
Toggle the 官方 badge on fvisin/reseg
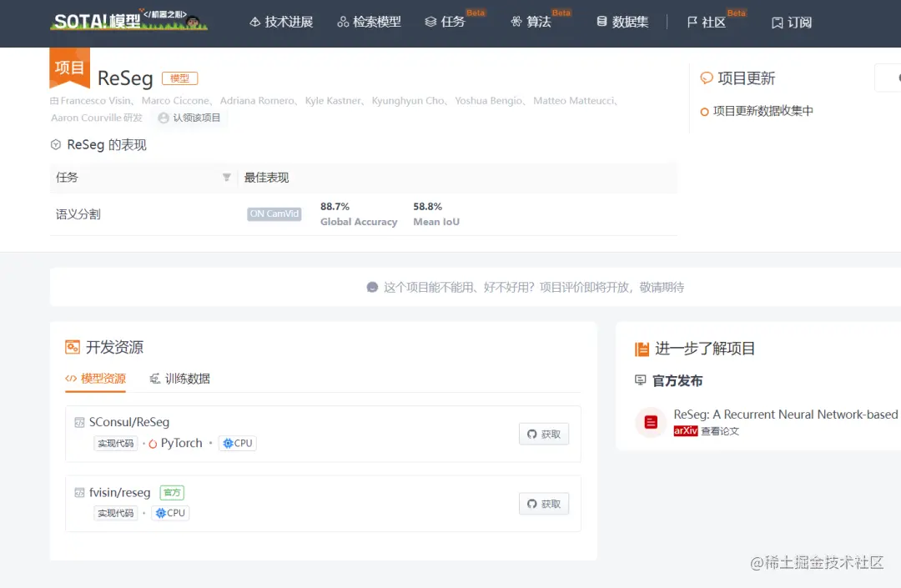click(x=172, y=492)
